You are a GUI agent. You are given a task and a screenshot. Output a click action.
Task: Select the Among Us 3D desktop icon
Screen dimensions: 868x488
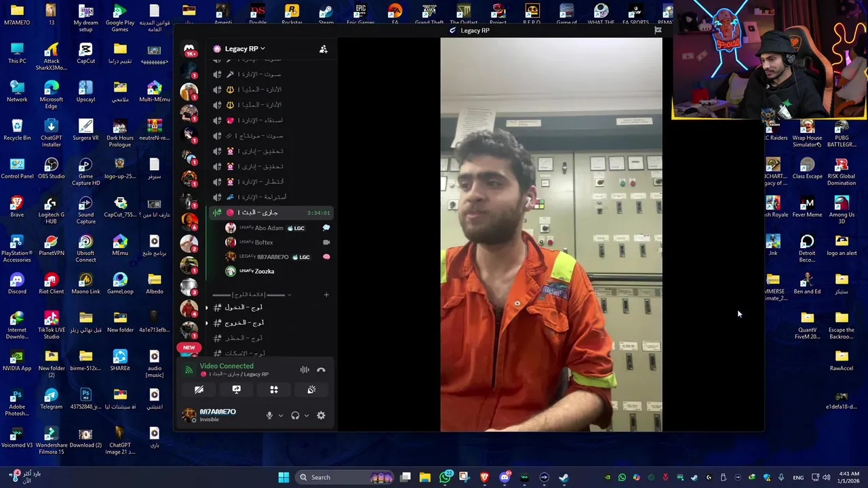tap(842, 209)
